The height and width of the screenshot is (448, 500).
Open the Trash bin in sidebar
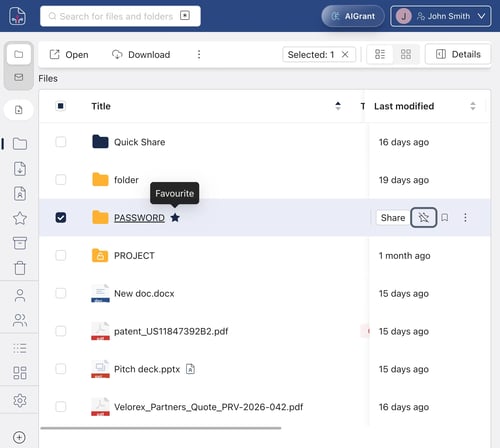click(x=20, y=268)
